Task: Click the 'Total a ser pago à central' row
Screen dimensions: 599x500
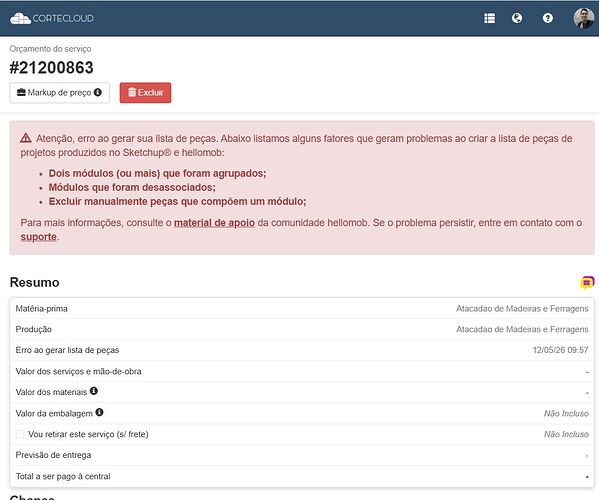Action: (302, 476)
